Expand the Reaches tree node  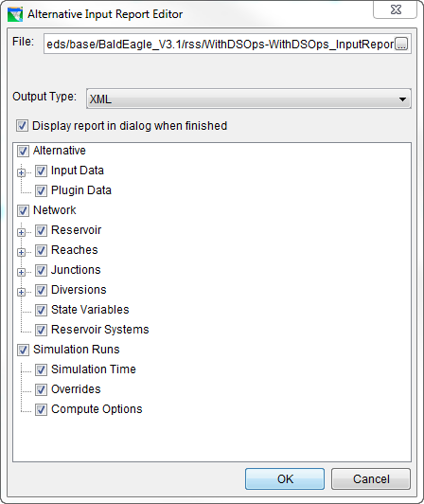21,252
